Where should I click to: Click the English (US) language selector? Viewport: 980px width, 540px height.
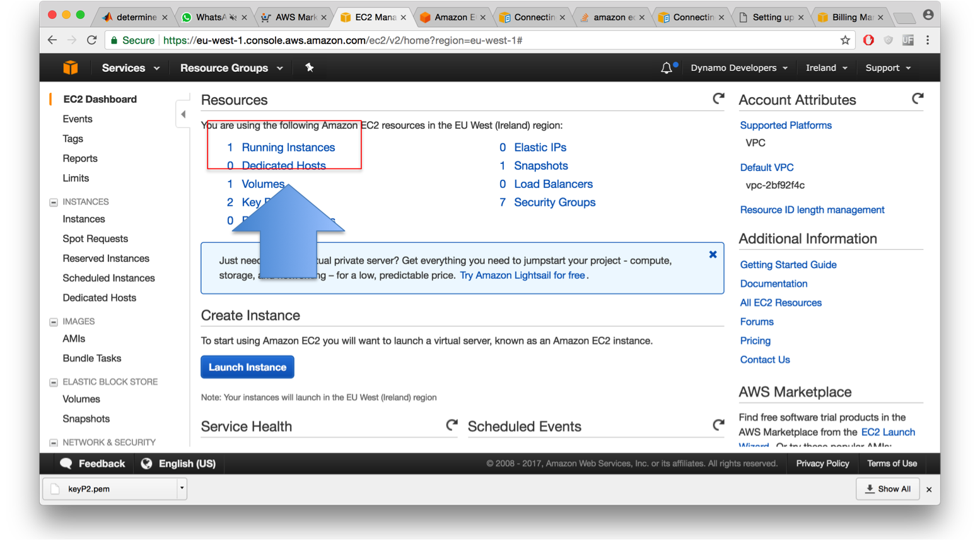(x=187, y=464)
